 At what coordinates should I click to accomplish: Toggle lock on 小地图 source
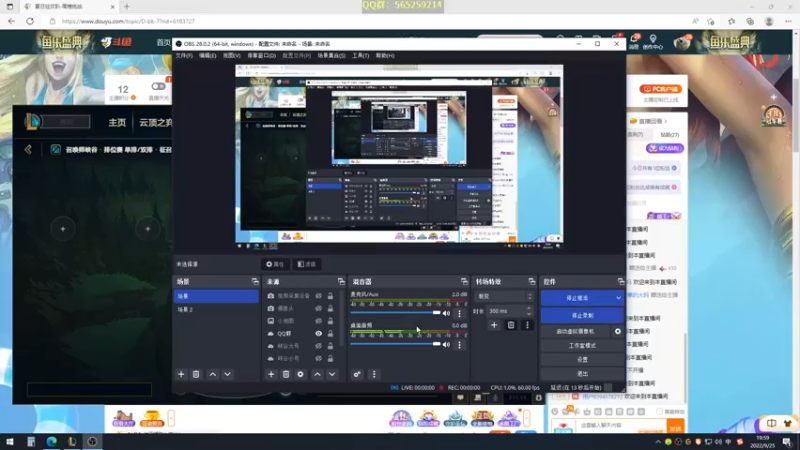330,321
